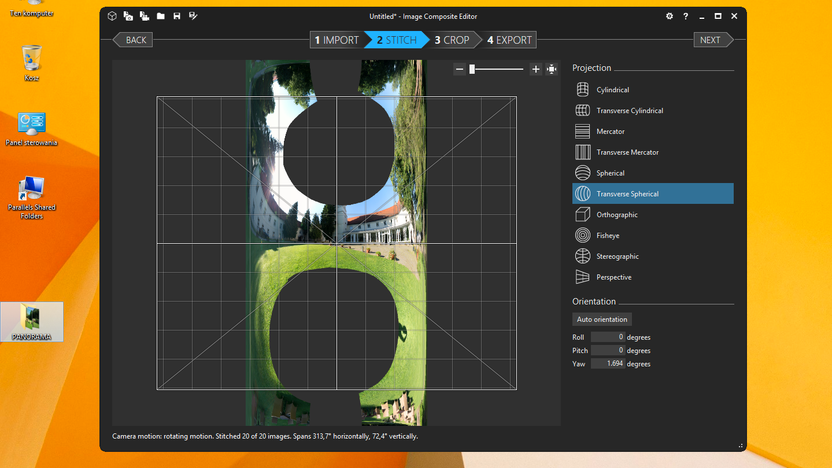Choose the Fisheye projection icon

click(583, 235)
